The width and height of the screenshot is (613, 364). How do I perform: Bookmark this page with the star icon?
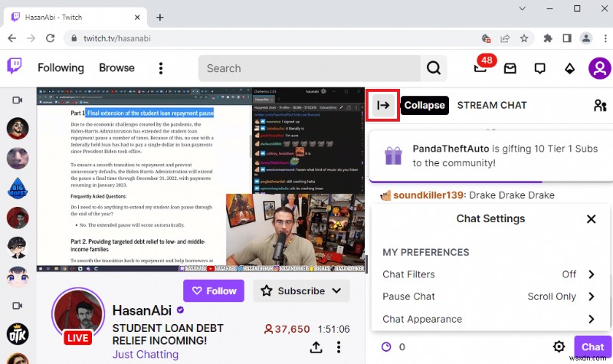tap(524, 38)
